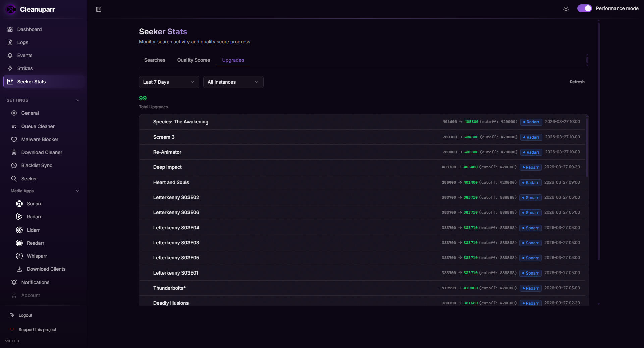The width and height of the screenshot is (644, 348).
Task: Click the sidebar collapse panel icon
Action: coord(99,9)
